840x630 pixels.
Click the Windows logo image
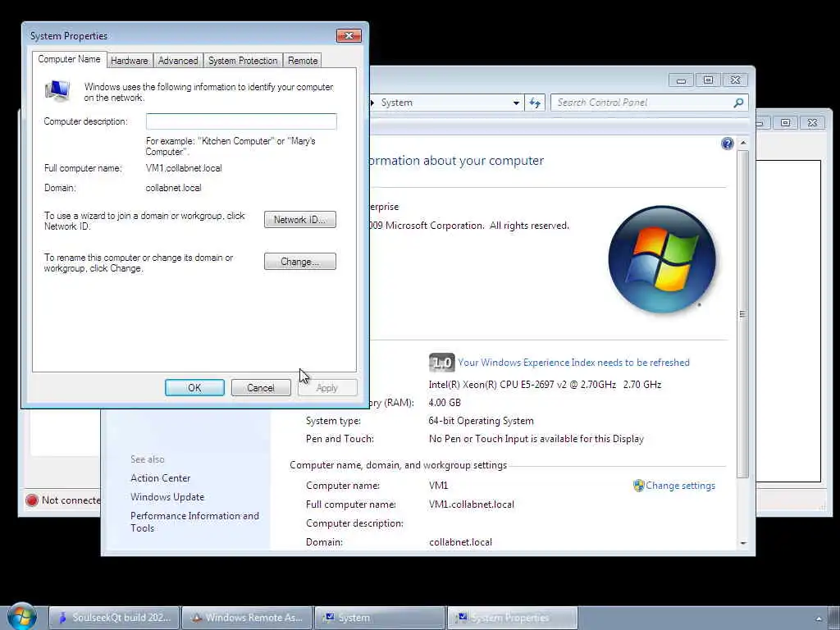662,258
